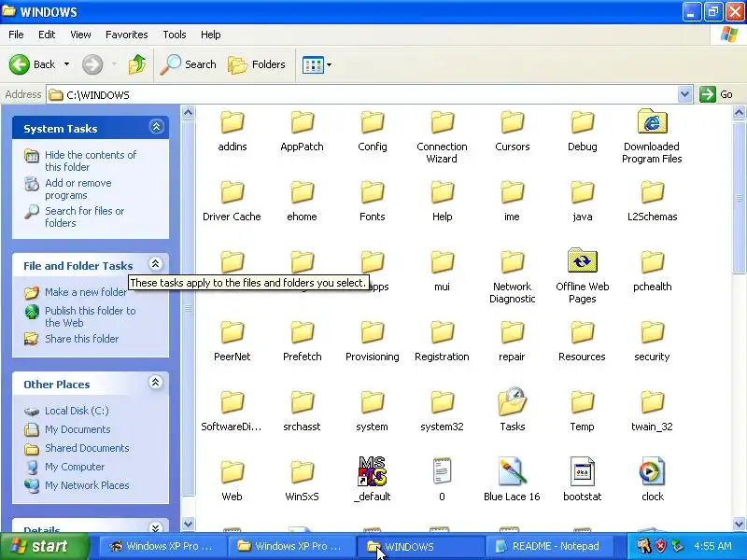Select the Help folder icon

click(442, 193)
